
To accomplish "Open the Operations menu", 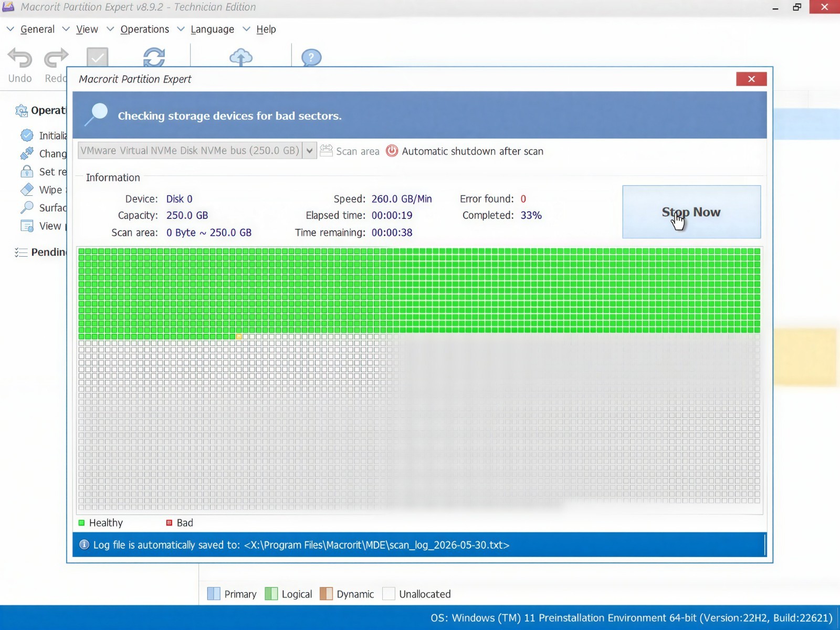I will tap(145, 29).
